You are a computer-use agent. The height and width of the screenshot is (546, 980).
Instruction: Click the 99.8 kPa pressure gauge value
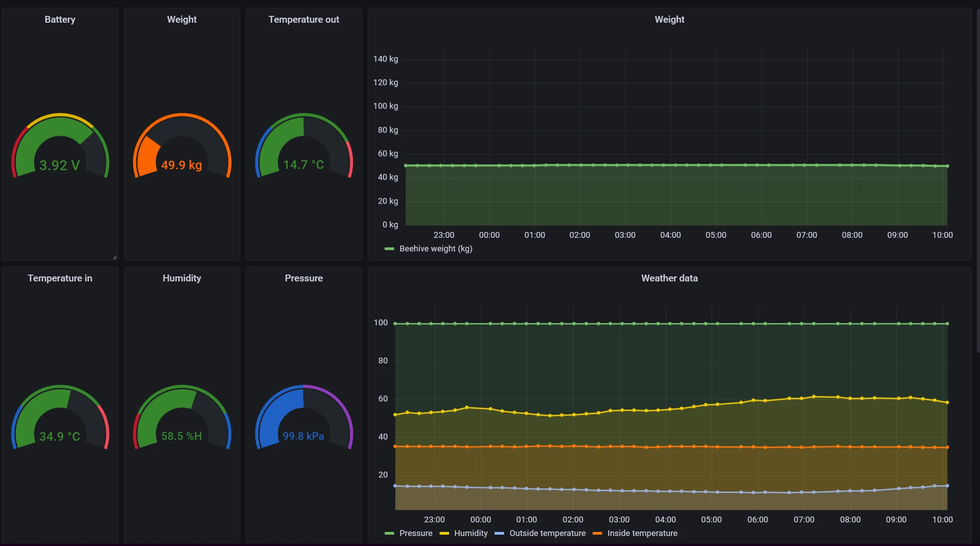304,436
